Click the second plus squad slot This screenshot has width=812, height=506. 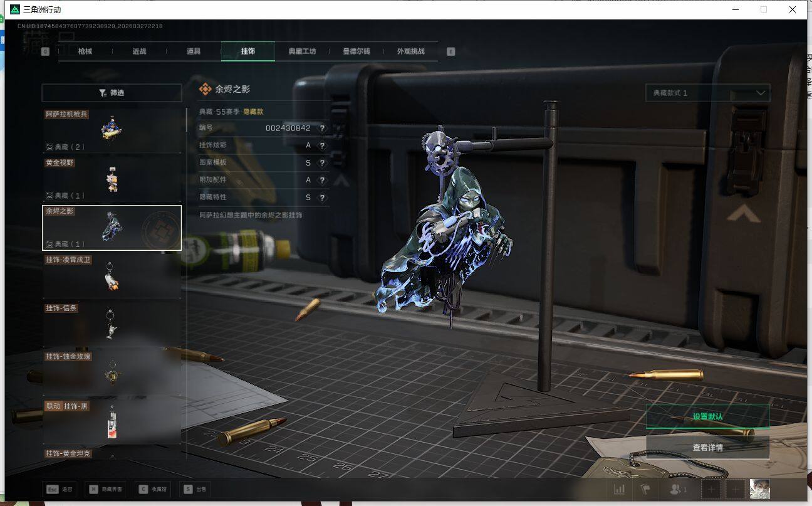point(736,489)
